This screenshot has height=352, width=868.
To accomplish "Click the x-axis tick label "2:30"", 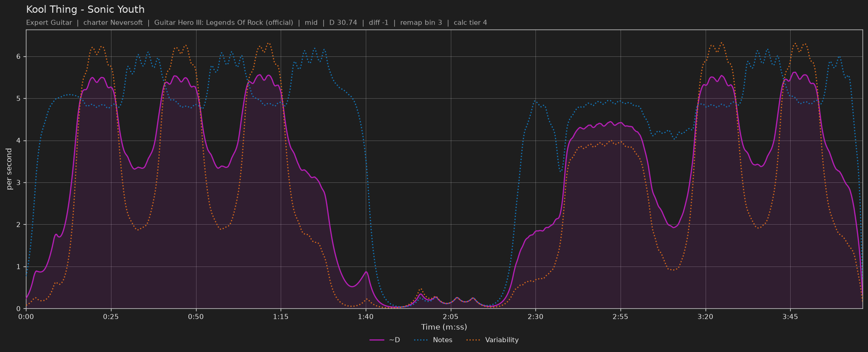I will point(535,317).
